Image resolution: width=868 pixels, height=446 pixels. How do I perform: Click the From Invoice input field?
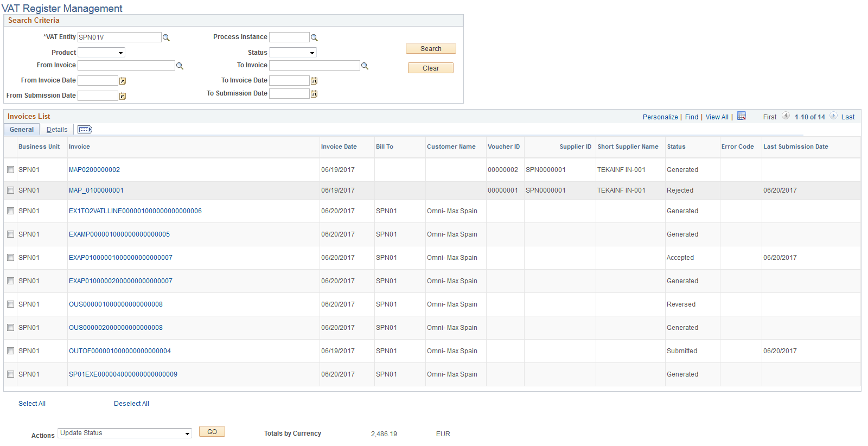click(x=126, y=65)
